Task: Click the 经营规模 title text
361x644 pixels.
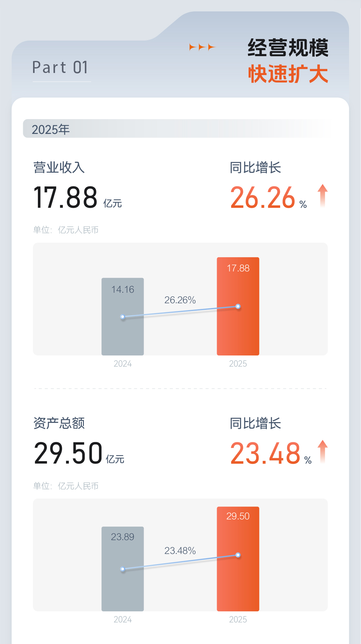Action: (288, 48)
